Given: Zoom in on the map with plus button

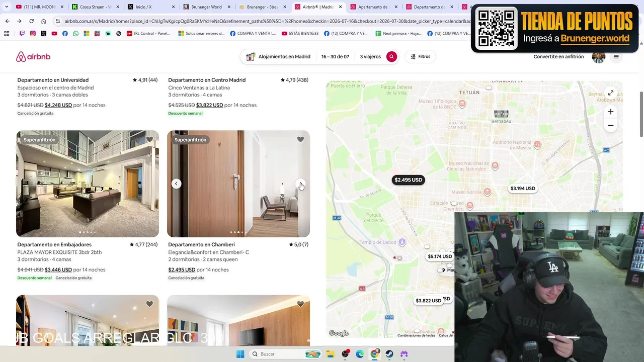Looking at the screenshot, I should [610, 112].
